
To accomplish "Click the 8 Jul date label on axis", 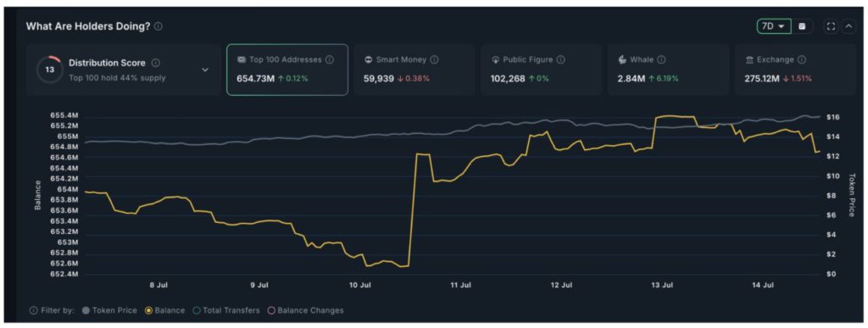I will click(x=159, y=286).
